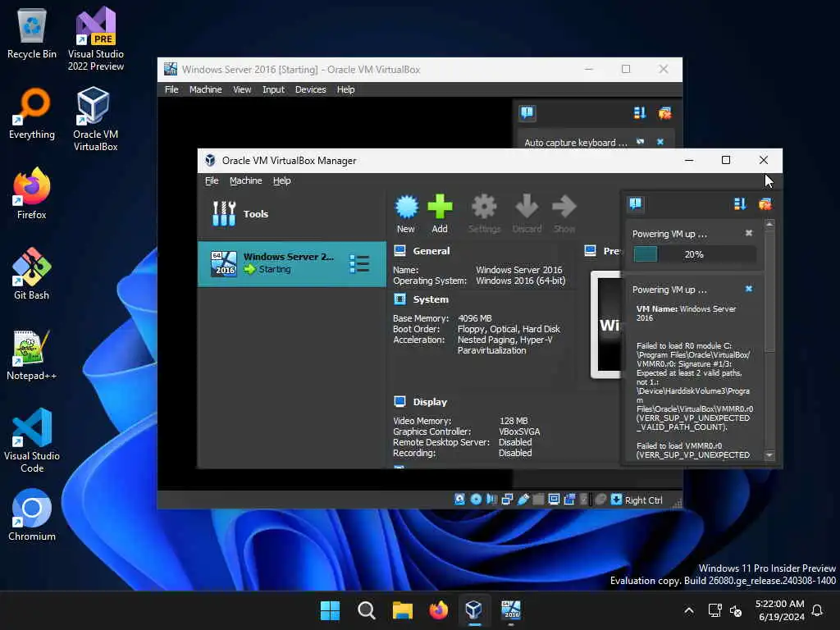Screen dimensions: 840x630
Task: Open File Explorer from taskbar
Action: coord(402,610)
